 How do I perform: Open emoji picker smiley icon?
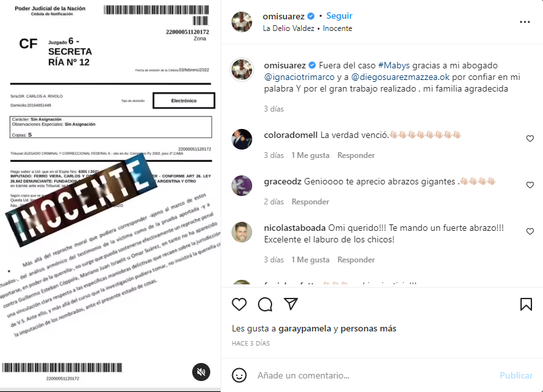239,375
